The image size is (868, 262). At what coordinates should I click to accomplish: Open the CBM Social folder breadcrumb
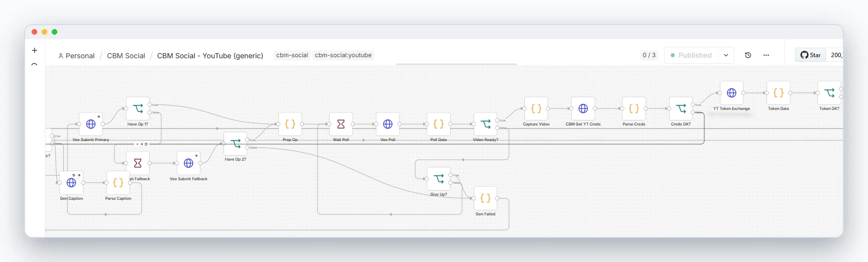coord(126,56)
